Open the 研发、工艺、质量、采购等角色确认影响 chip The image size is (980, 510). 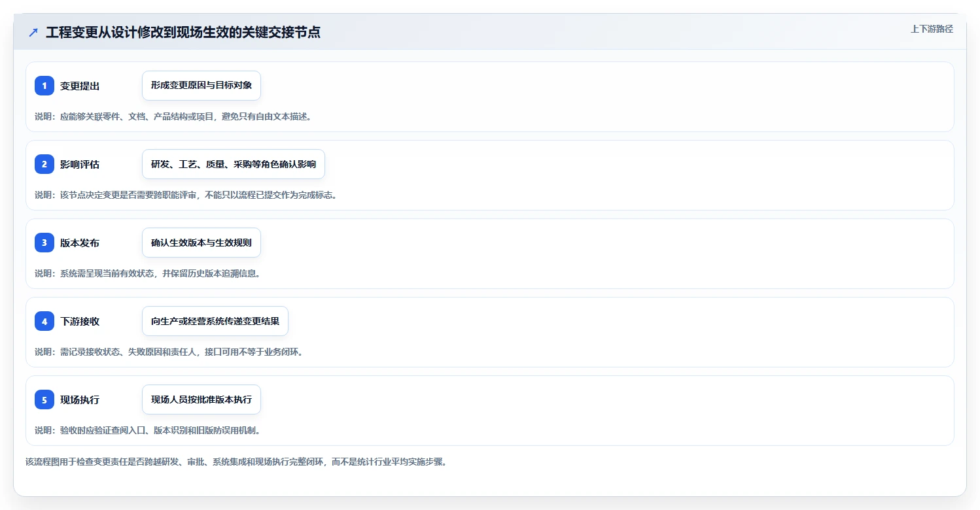point(234,164)
